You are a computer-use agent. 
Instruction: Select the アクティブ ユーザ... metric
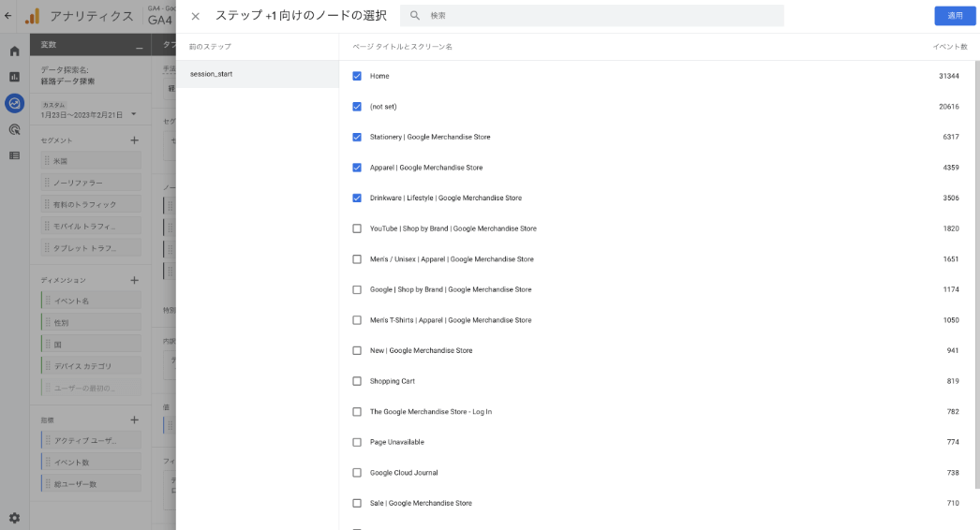pos(91,441)
